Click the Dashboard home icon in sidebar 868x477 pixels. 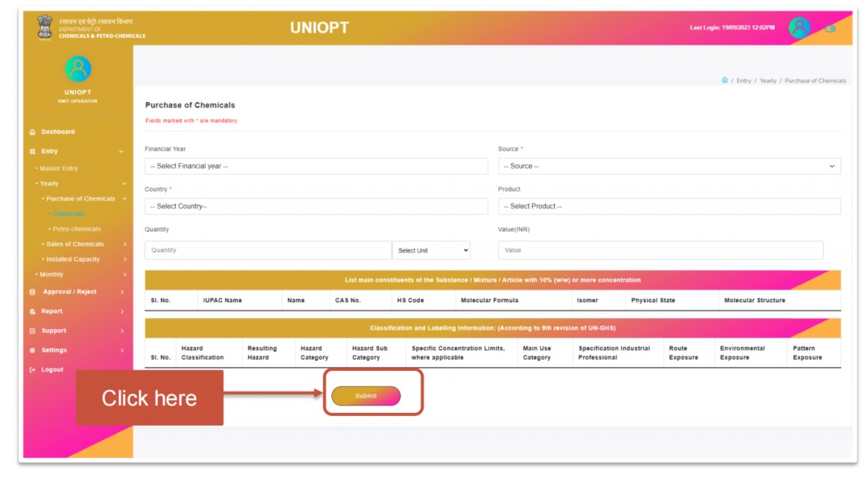(x=32, y=132)
